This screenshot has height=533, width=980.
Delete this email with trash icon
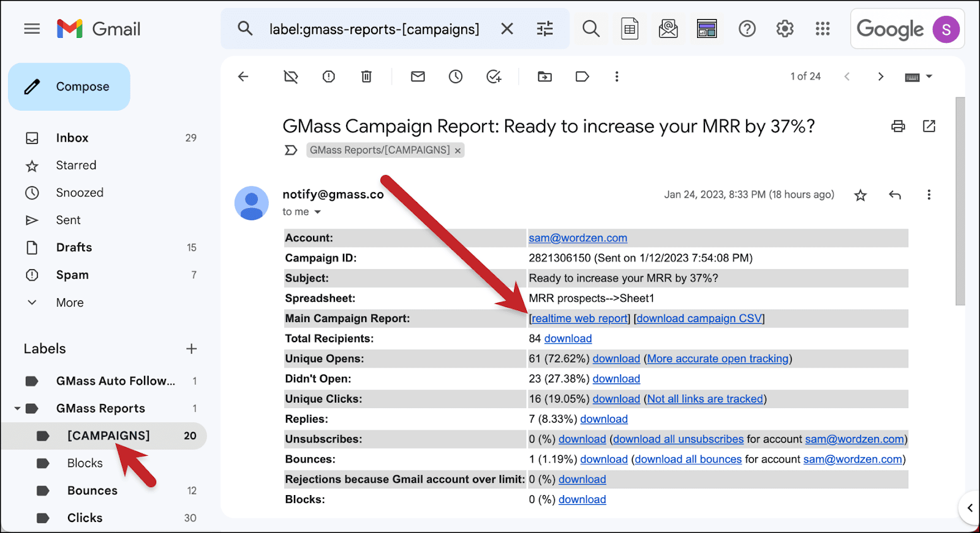pos(366,76)
